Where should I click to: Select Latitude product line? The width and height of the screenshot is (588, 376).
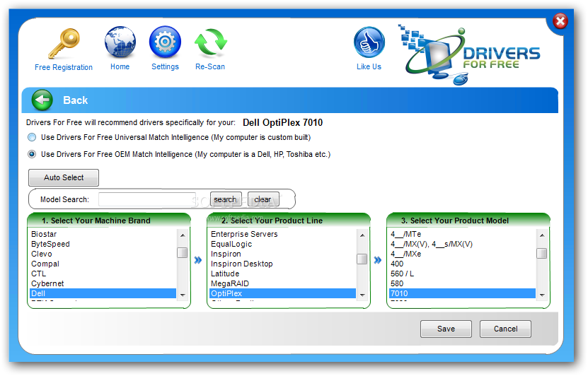pos(282,274)
